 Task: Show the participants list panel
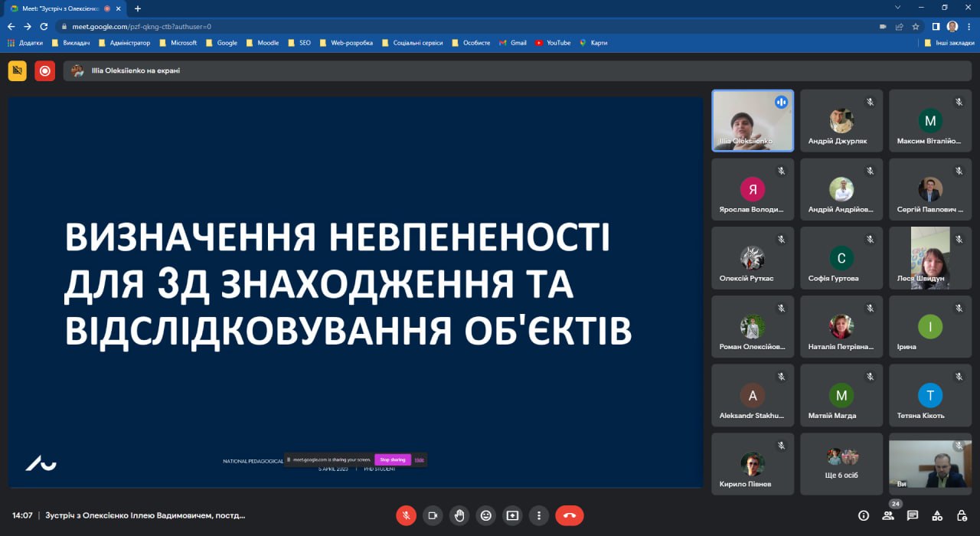(888, 515)
